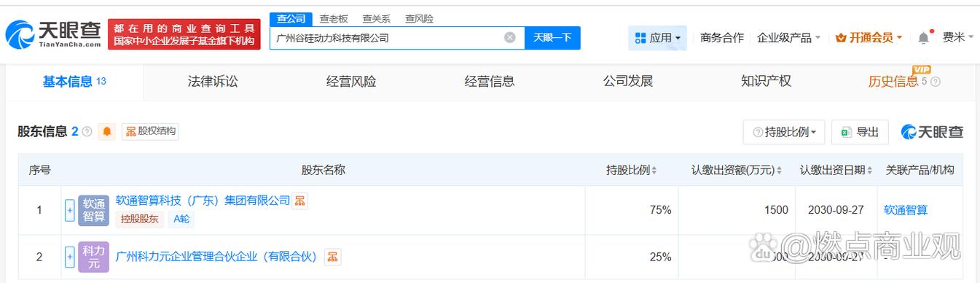The width and height of the screenshot is (980, 283).
Task: Click the help icon beside 历史信息
Action: 936,82
